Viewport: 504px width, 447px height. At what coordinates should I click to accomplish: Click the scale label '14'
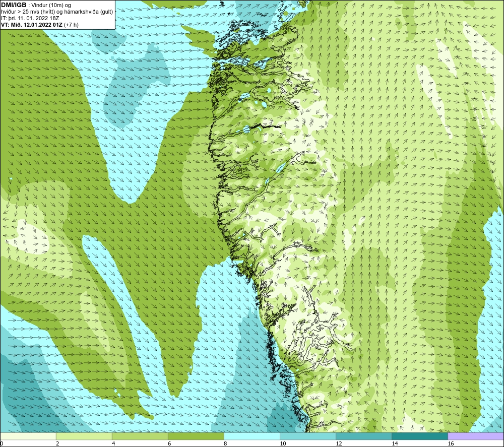coord(395,444)
